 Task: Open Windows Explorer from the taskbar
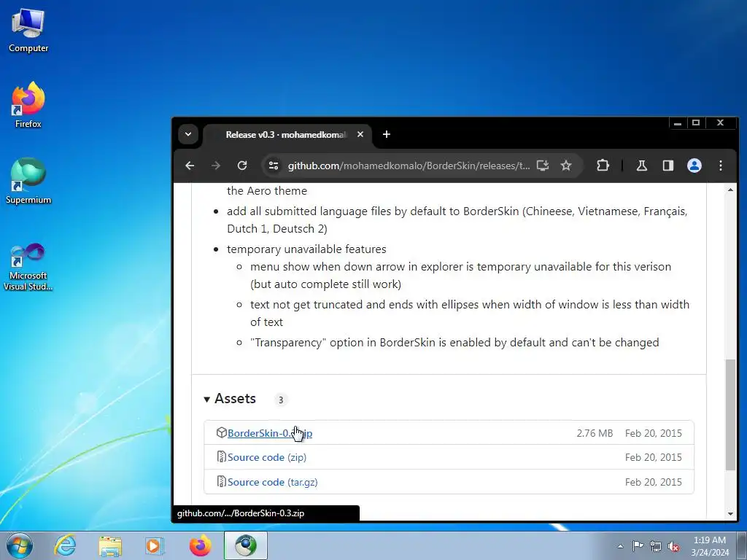(110, 545)
